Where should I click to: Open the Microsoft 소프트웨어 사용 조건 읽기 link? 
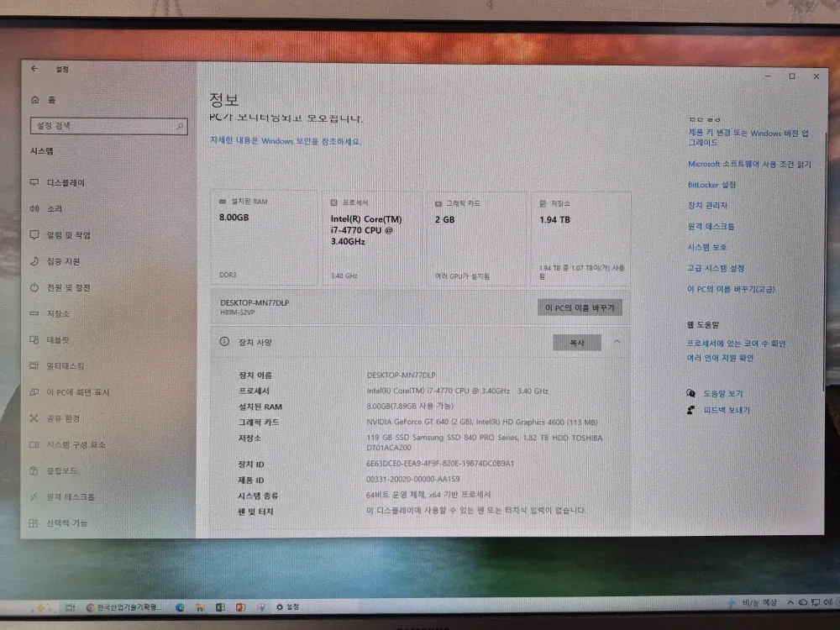[x=749, y=164]
